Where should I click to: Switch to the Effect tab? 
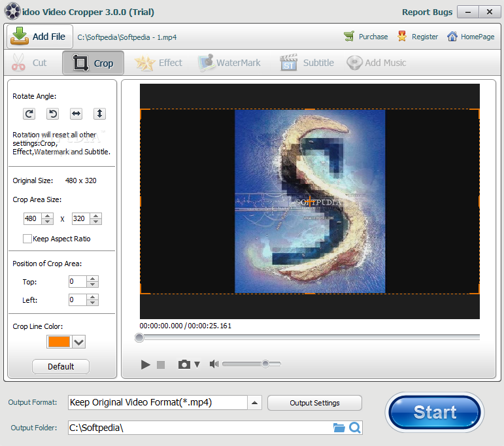tap(158, 63)
